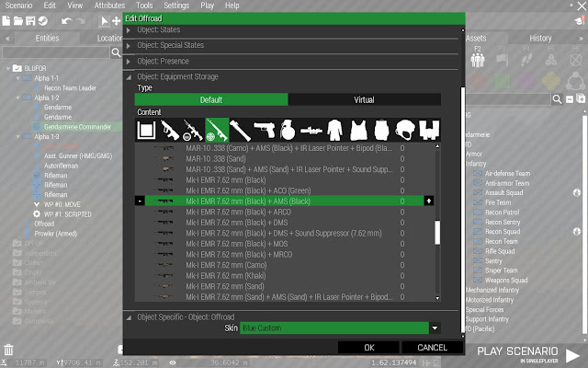Image resolution: width=588 pixels, height=368 pixels.
Task: Select Sniper Team in Assets list
Action: (501, 270)
